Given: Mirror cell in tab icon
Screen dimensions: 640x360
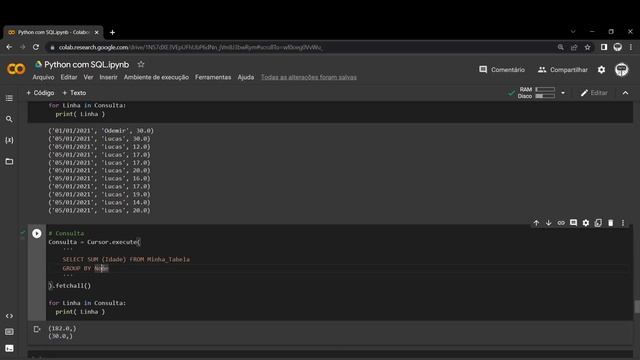Looking at the screenshot, I should click(598, 223).
